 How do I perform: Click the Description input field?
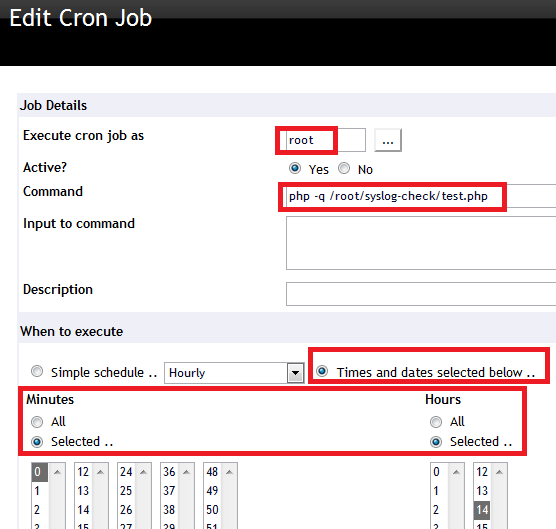click(421, 294)
